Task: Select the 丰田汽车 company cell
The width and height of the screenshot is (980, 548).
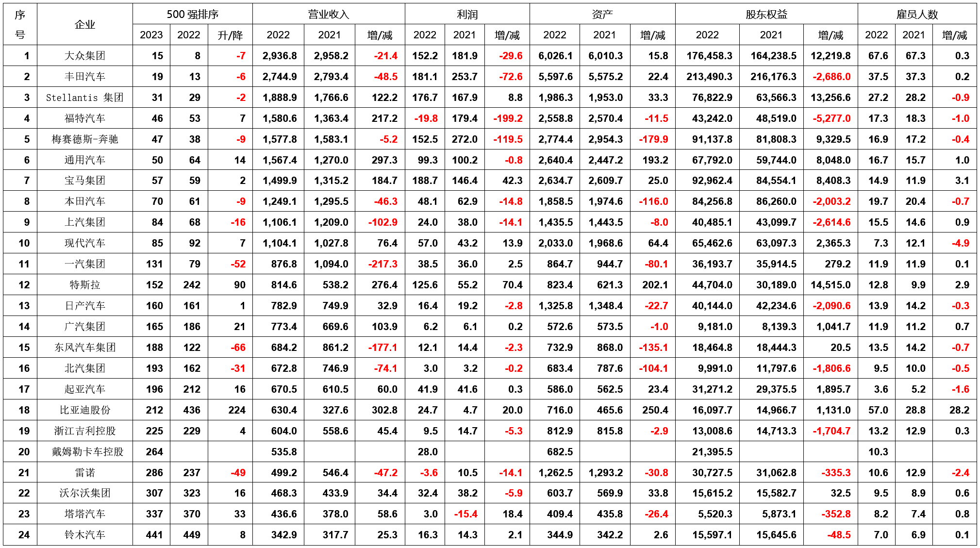Action: coord(85,77)
